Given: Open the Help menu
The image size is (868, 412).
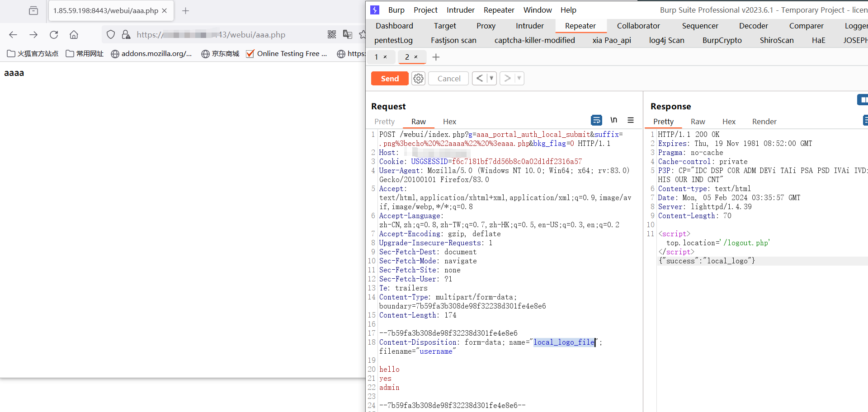Looking at the screenshot, I should tap(568, 10).
